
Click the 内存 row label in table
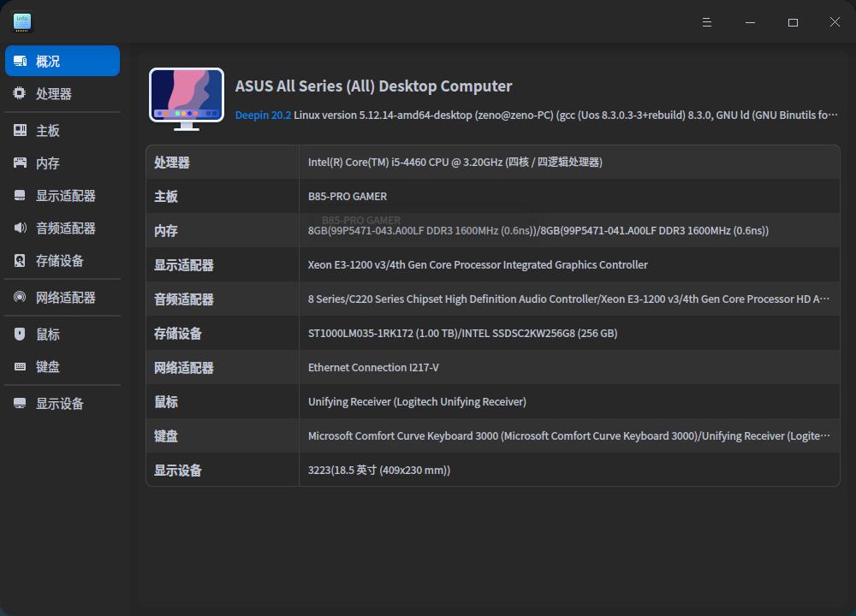[166, 231]
